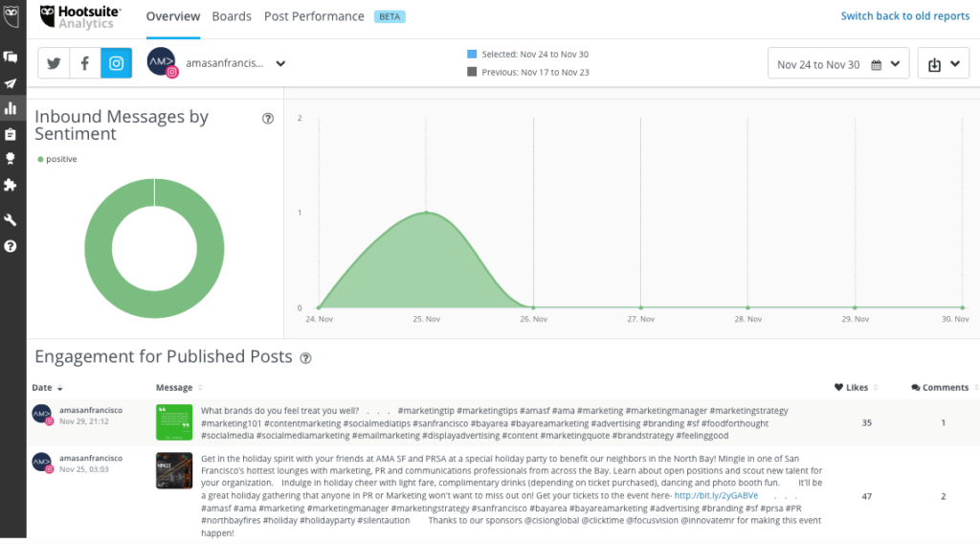Screen dimensions: 980x544
Task: Open Hootsuite owl home icon
Action: coord(11,16)
